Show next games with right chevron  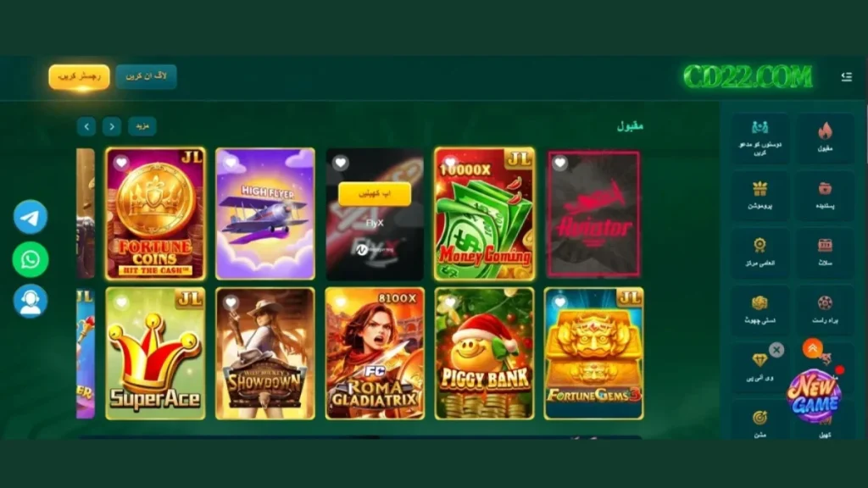point(112,127)
